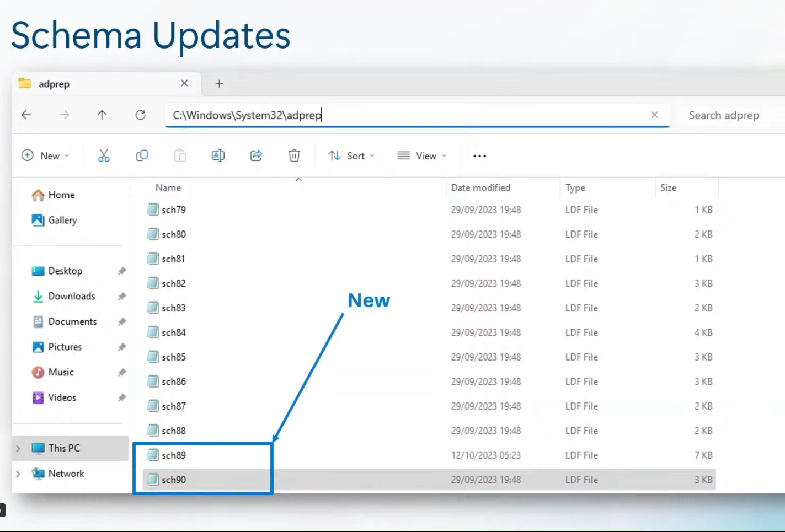Unpin Desktop from quick access
The height and width of the screenshot is (532, 785).
pos(122,271)
